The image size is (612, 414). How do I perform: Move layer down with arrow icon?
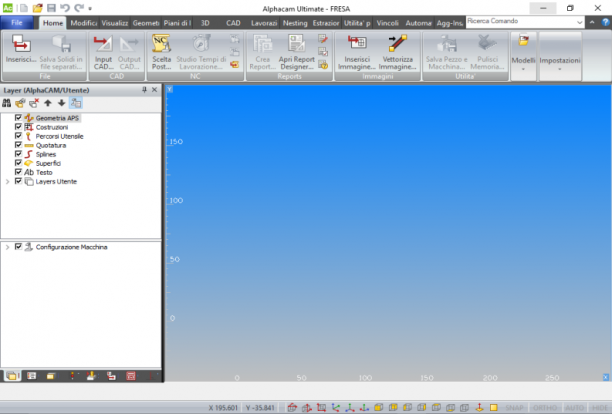(x=61, y=103)
